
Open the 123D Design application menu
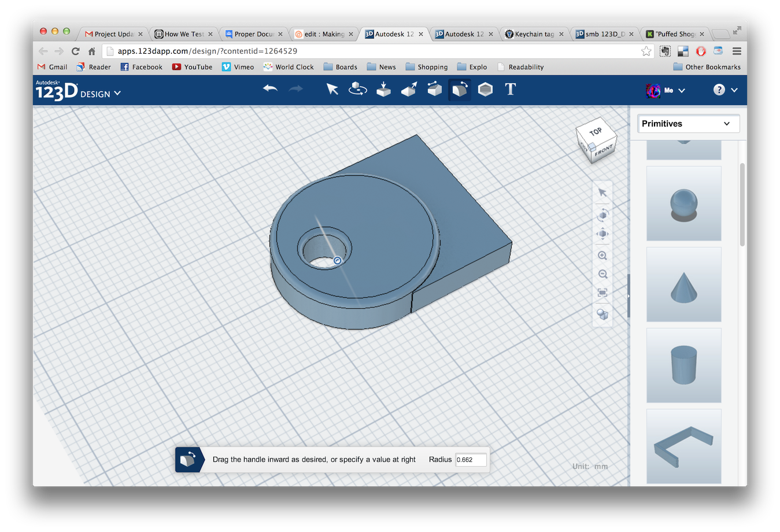tap(78, 91)
